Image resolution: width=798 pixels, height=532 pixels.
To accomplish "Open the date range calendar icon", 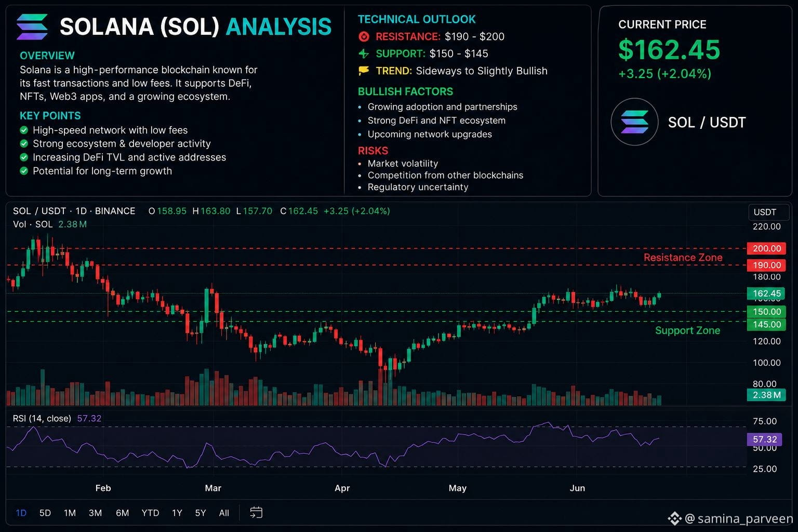I will [256, 513].
